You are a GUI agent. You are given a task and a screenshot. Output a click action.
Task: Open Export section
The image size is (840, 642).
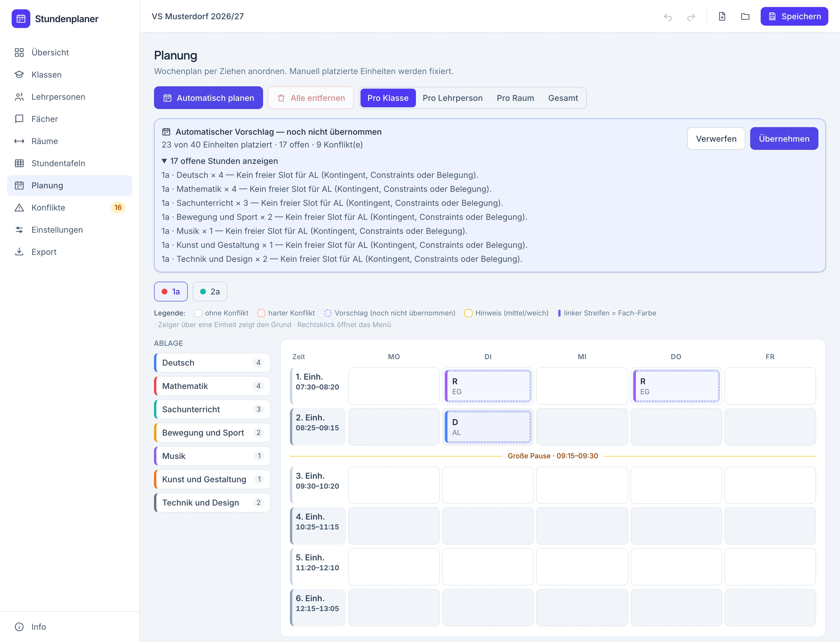pos(70,252)
